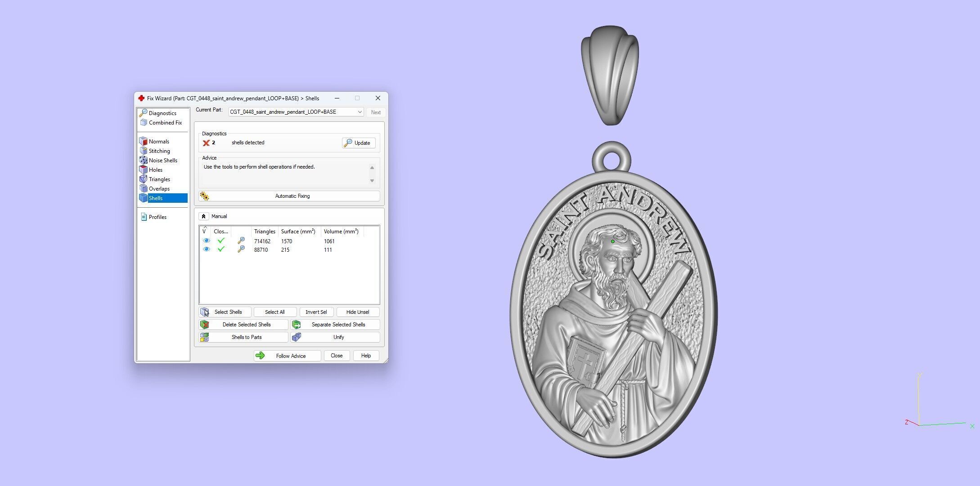Collapse the Manual section chevron
Image resolution: width=980 pixels, height=486 pixels.
pyautogui.click(x=203, y=216)
